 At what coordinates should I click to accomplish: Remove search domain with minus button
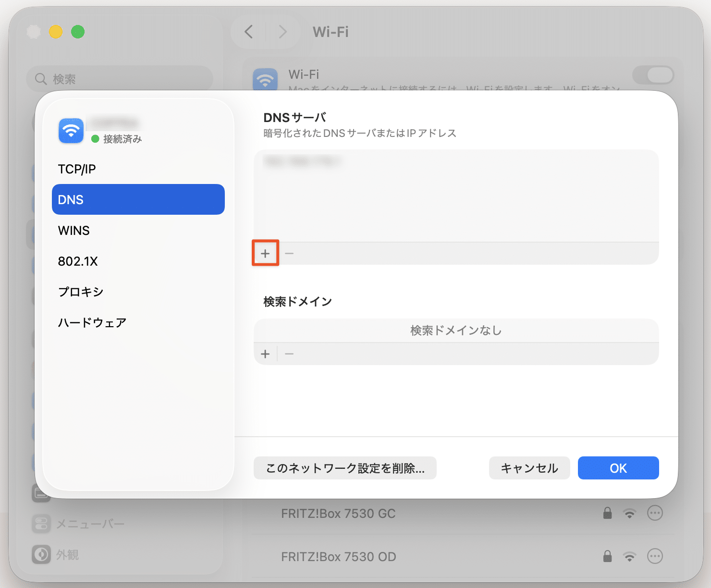289,354
